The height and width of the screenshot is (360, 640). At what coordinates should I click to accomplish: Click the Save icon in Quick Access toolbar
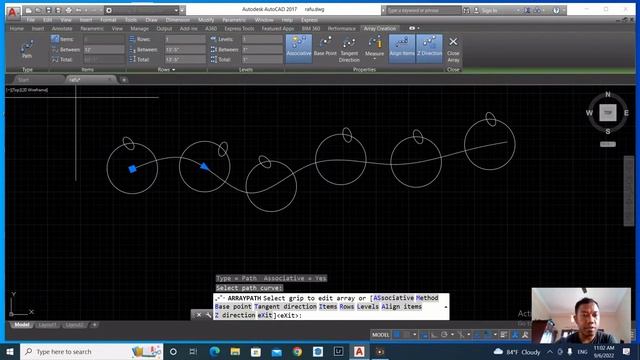(x=48, y=10)
